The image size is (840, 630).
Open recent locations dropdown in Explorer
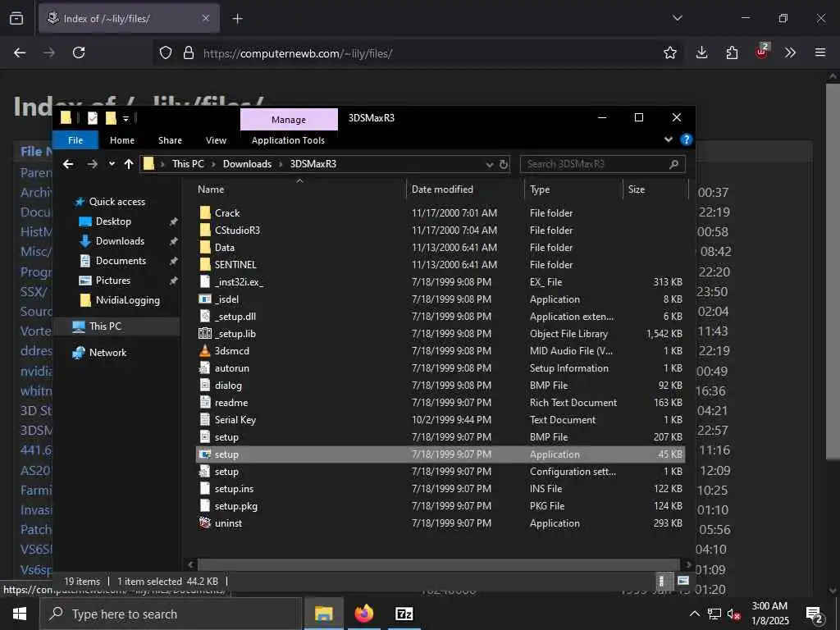tap(112, 164)
